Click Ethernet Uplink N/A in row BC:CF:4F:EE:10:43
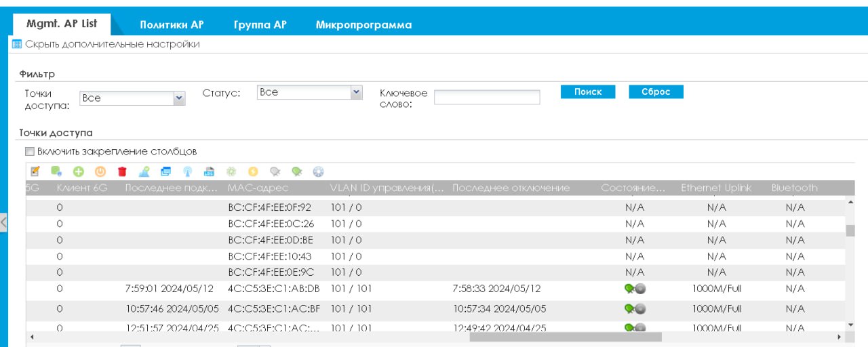The height and width of the screenshot is (347, 868). point(716,256)
